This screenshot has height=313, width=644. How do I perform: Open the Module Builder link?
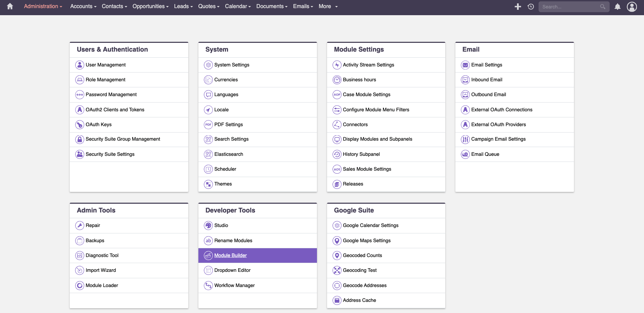[x=230, y=255]
